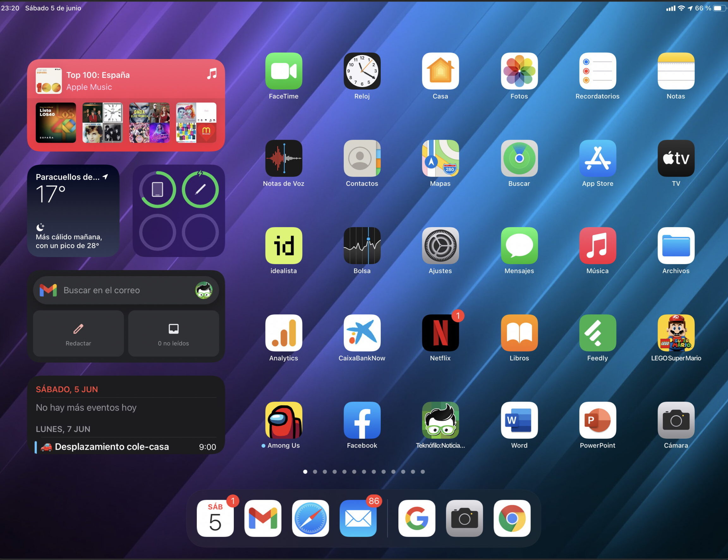
Task: Open the idealista app
Action: tap(284, 245)
